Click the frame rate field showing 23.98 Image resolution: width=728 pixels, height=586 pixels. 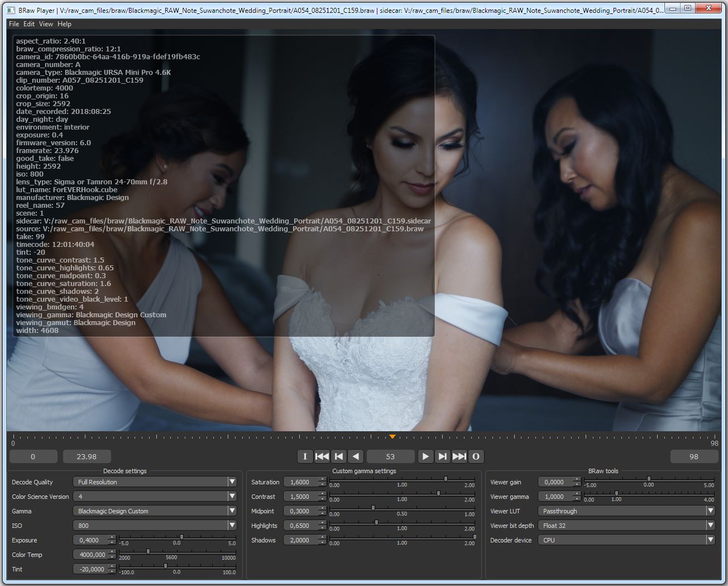point(87,456)
